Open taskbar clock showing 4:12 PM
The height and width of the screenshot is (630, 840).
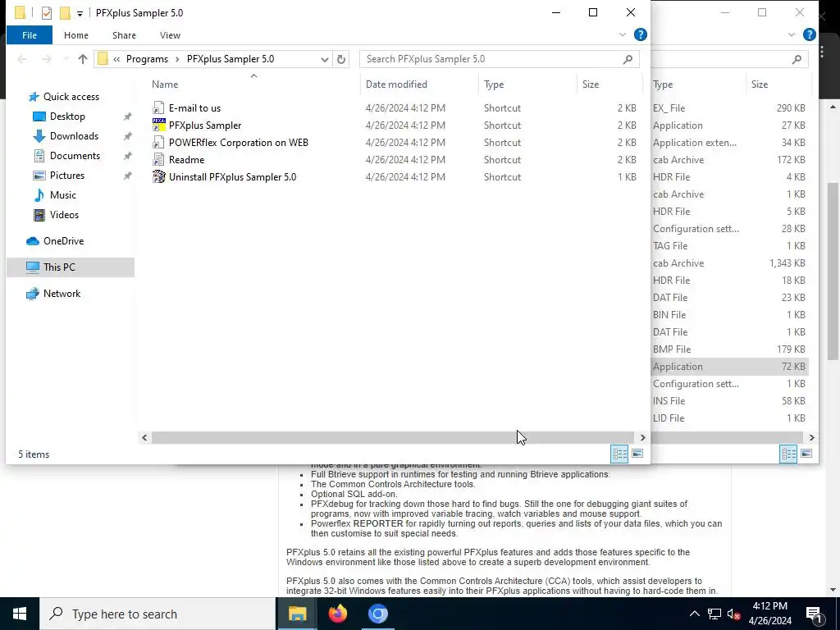pos(769,614)
